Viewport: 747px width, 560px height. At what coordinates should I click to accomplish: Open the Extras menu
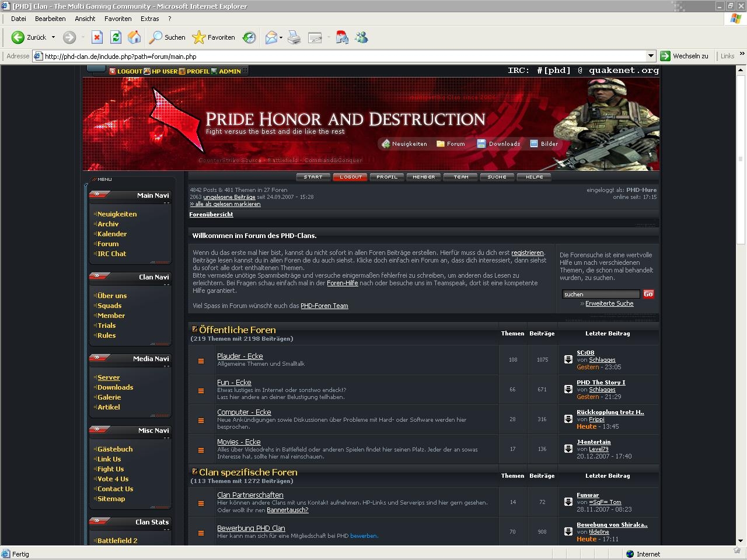point(149,19)
